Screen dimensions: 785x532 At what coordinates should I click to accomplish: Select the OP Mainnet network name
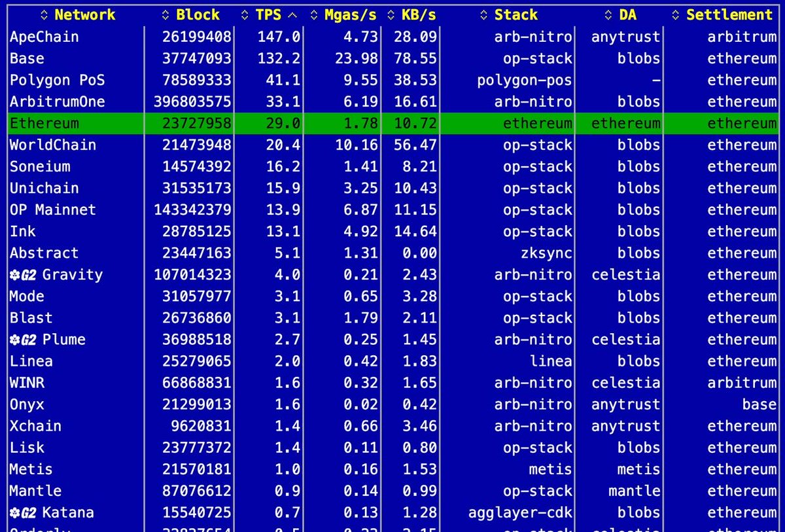click(x=52, y=210)
